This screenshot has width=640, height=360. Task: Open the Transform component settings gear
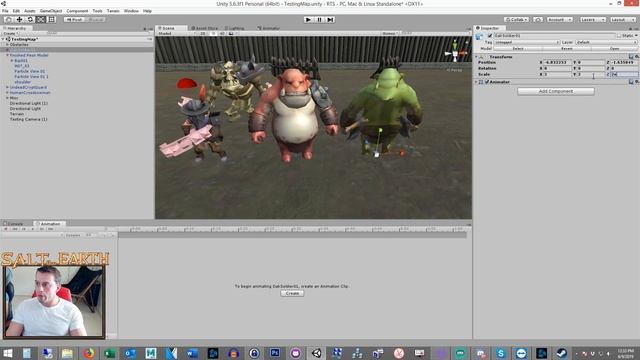coord(636,57)
